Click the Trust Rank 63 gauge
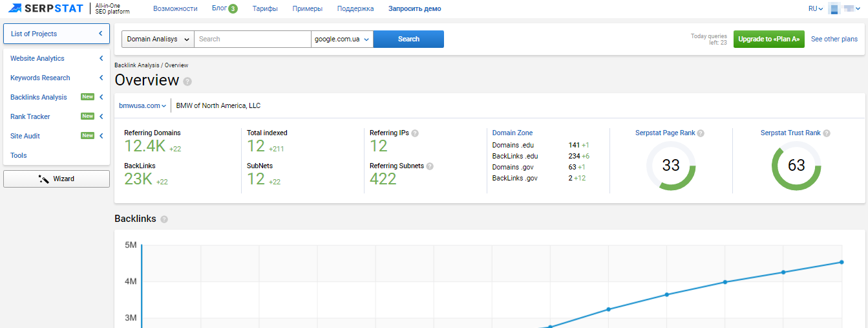 tap(796, 166)
